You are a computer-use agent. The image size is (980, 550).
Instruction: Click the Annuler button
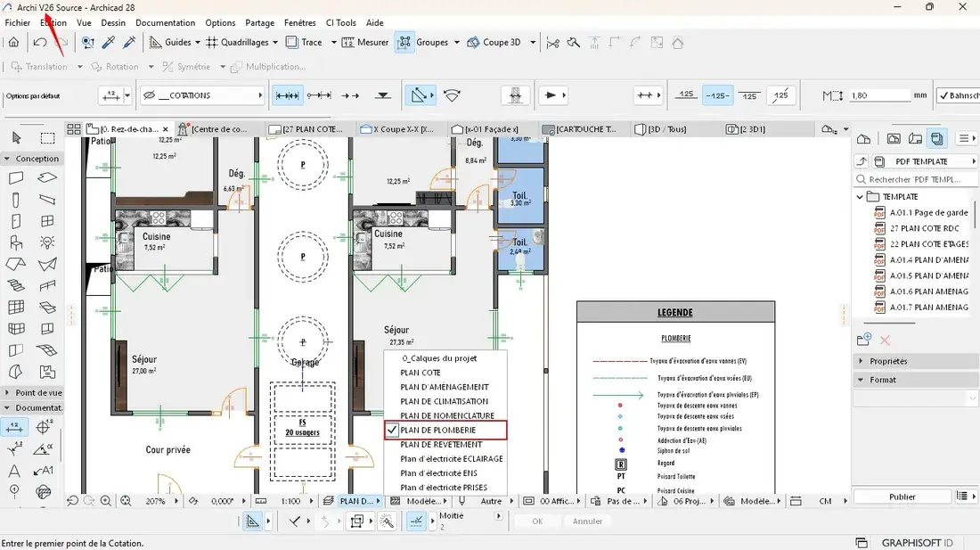click(x=587, y=521)
